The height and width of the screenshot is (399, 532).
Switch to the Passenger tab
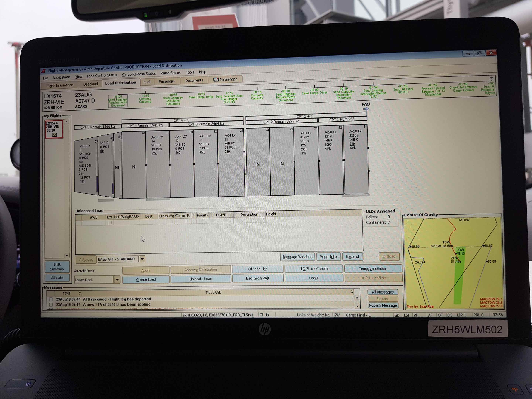point(167,81)
